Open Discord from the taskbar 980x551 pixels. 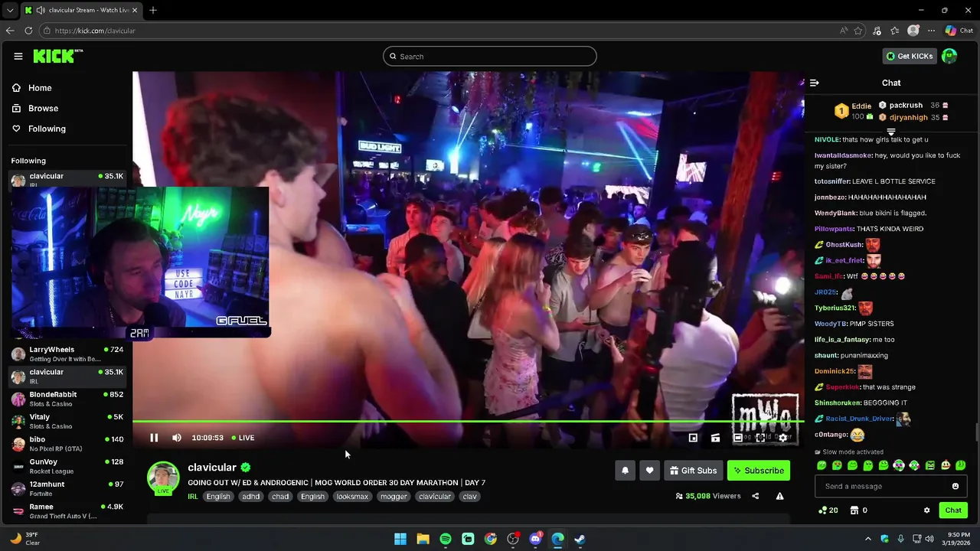[535, 539]
